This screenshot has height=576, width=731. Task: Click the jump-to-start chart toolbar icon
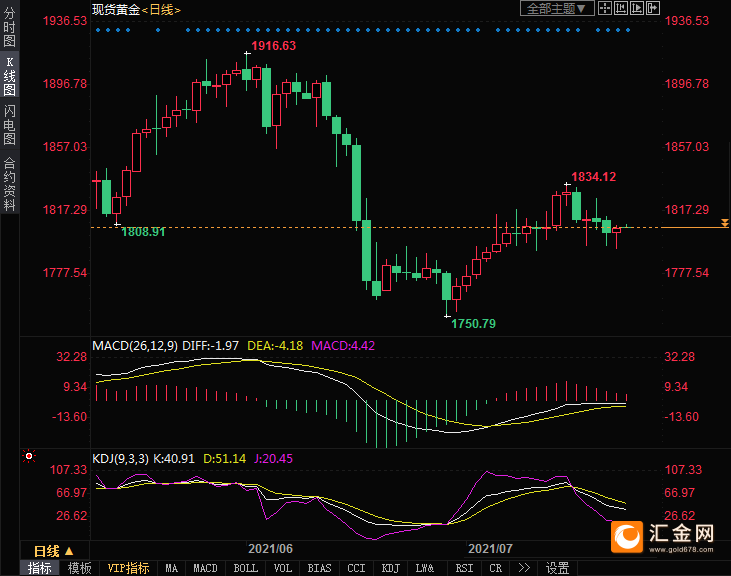[x=621, y=8]
